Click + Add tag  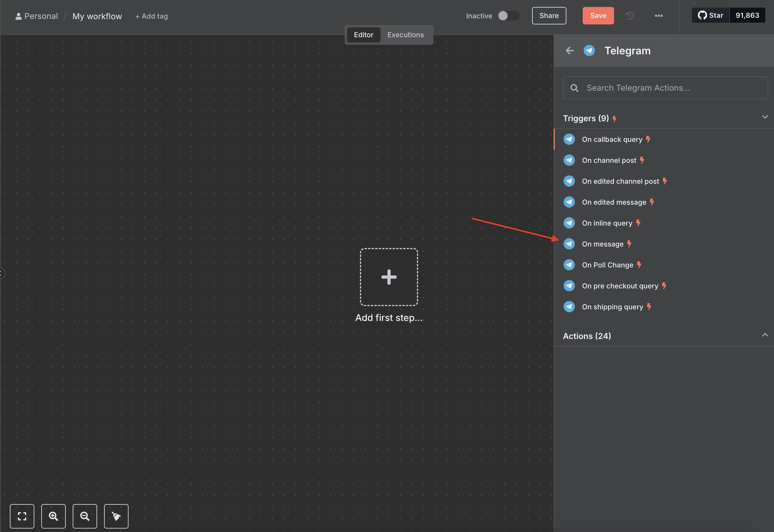(x=151, y=16)
